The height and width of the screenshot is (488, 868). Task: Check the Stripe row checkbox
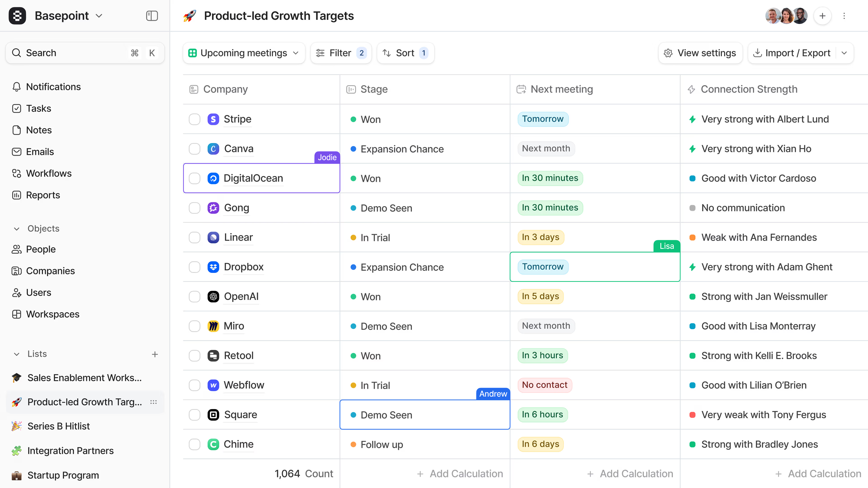pyautogui.click(x=194, y=119)
